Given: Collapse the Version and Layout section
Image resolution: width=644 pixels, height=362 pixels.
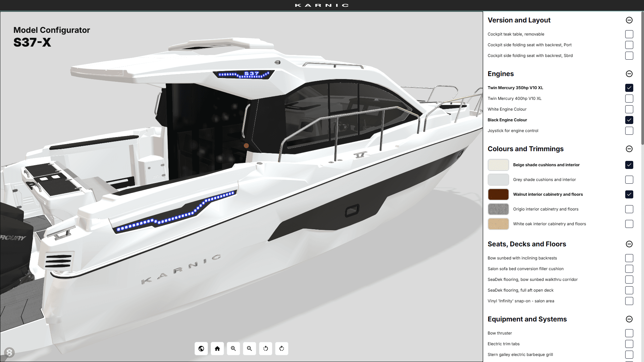Looking at the screenshot, I should (x=629, y=20).
